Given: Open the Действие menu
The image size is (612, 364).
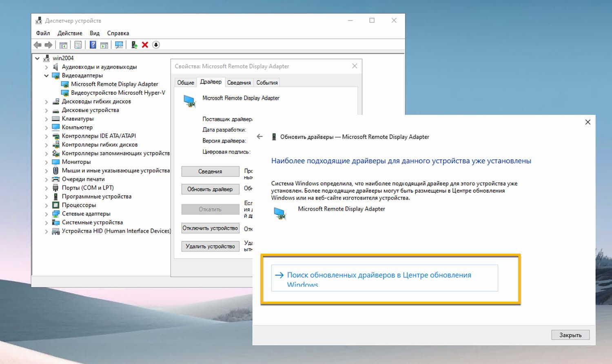Looking at the screenshot, I should (70, 33).
